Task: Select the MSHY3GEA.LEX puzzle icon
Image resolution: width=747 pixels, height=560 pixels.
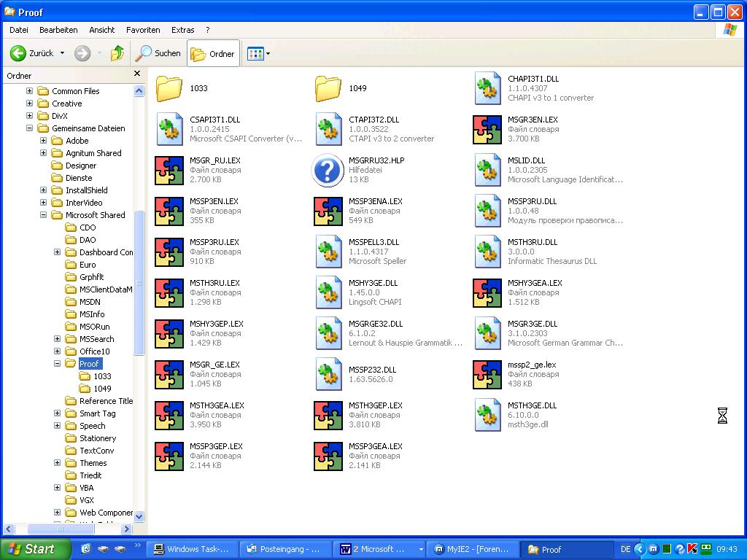Action: coord(487,293)
